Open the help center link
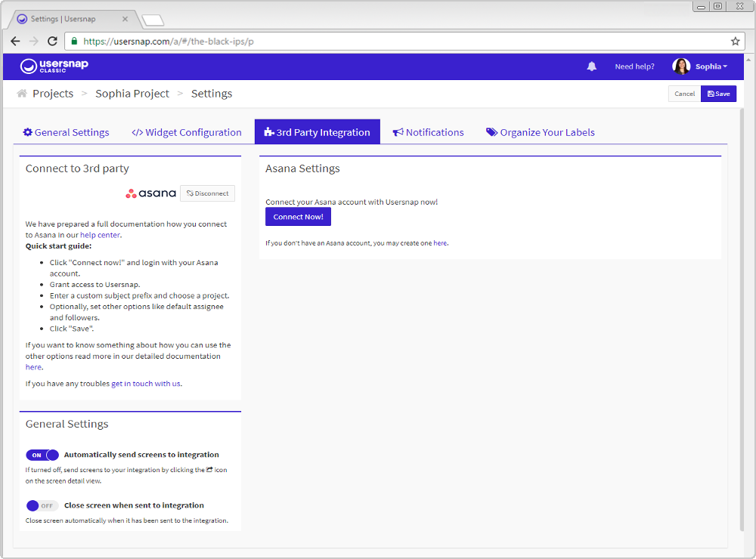Image resolution: width=756 pixels, height=559 pixels. (x=101, y=235)
